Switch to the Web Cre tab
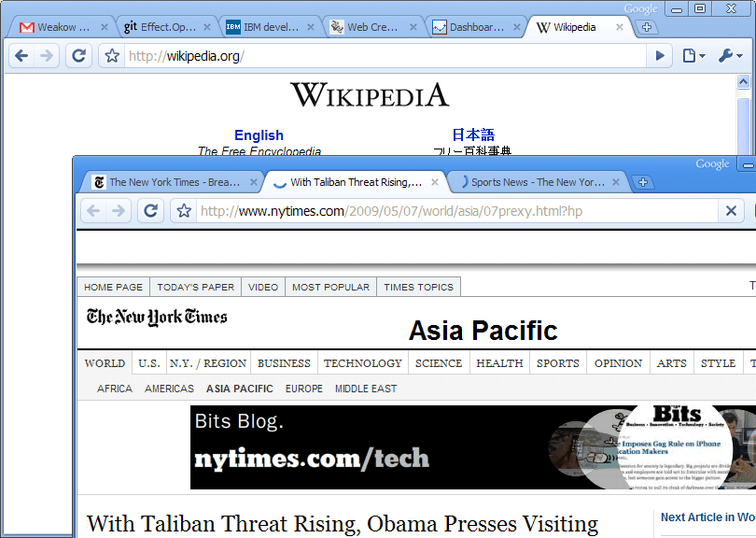Screen dimensions: 756x538 [x=371, y=27]
